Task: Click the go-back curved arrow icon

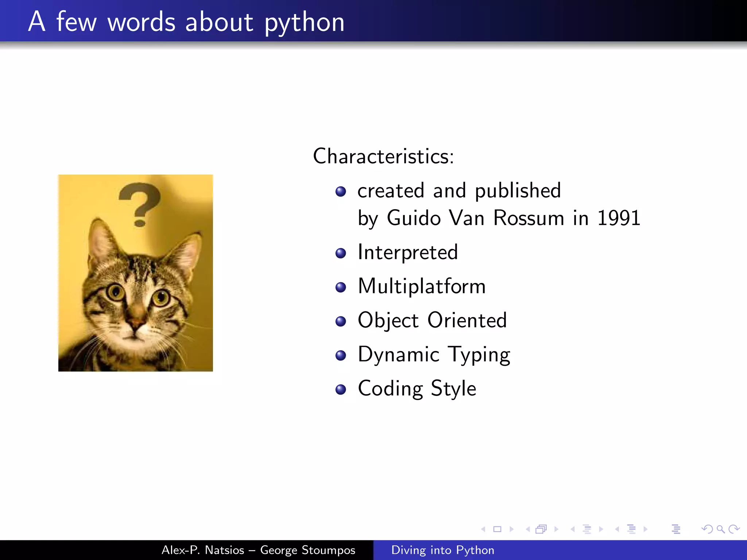Action: [x=707, y=529]
